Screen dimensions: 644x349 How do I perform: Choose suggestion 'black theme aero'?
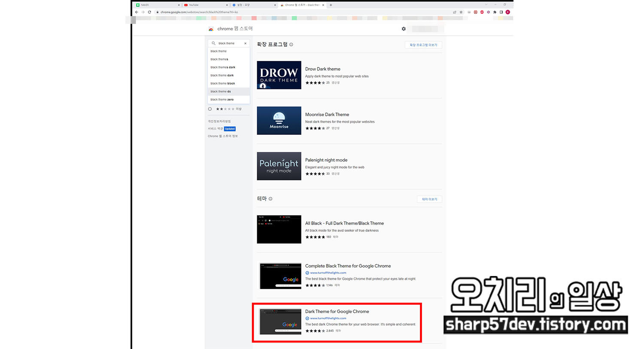tap(229, 100)
